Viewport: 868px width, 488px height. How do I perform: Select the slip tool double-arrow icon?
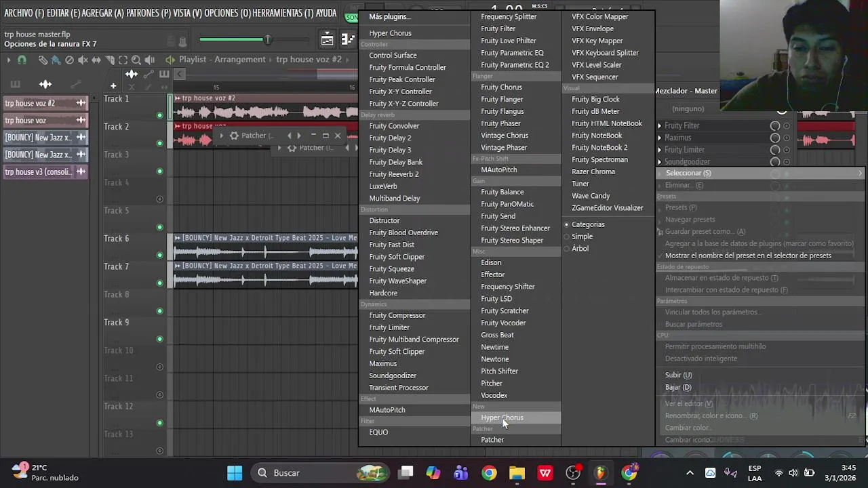(x=96, y=60)
